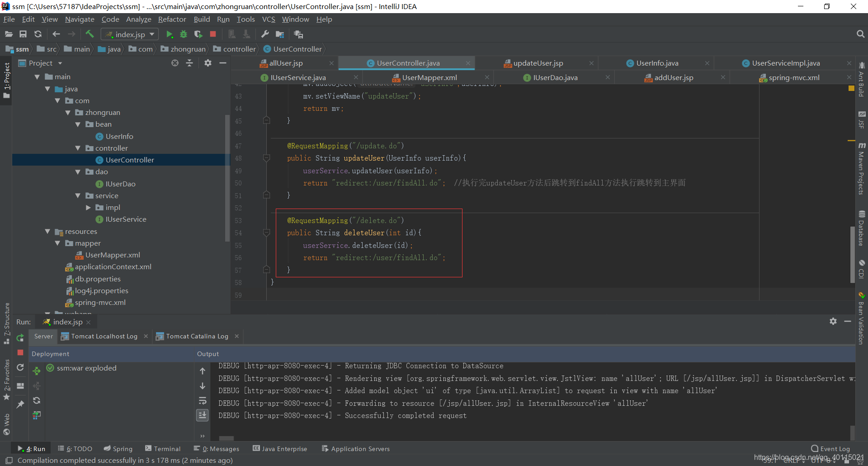Toggle Project tool window stripe button
Screen dimensions: 868x466
coord(6,81)
